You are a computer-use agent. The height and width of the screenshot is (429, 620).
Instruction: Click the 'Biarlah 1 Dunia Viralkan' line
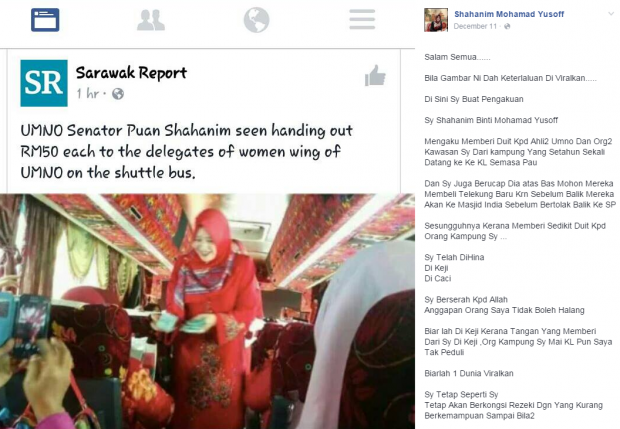point(469,374)
